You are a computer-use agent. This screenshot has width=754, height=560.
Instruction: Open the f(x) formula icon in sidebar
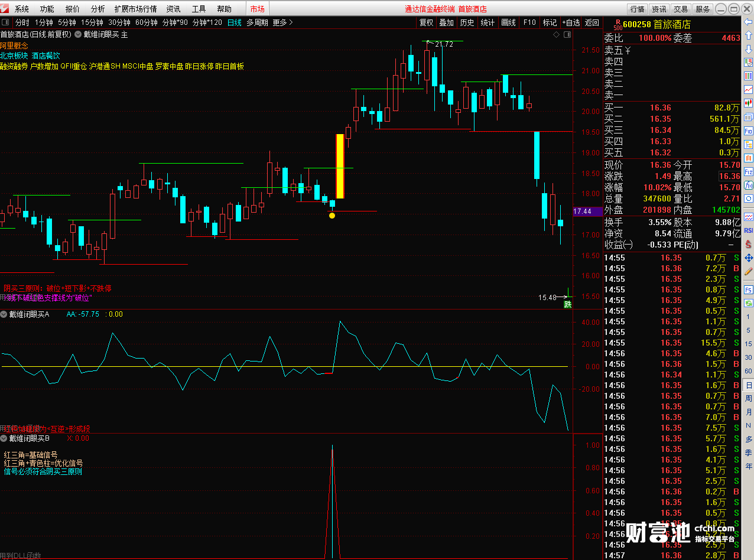(x=748, y=184)
